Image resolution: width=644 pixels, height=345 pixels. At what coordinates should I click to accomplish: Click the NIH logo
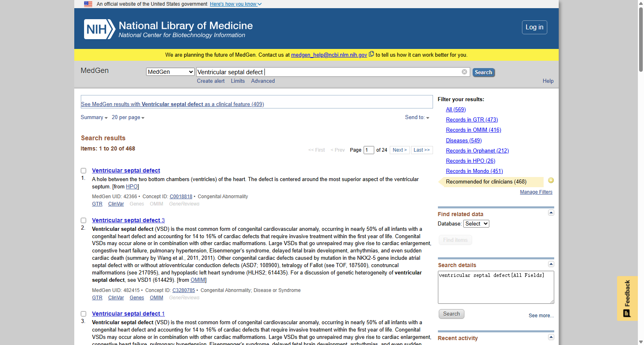coord(100,29)
